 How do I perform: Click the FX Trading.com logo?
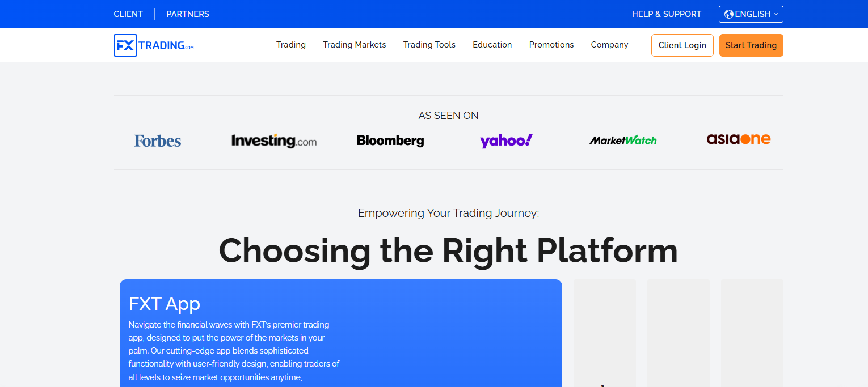point(154,45)
